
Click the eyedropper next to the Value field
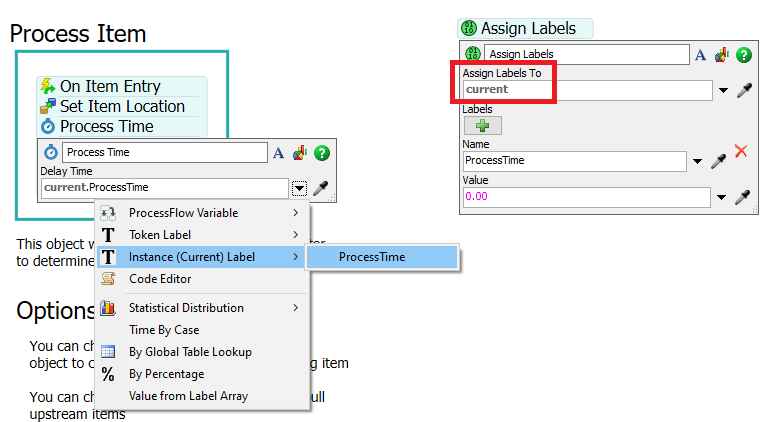(x=742, y=197)
